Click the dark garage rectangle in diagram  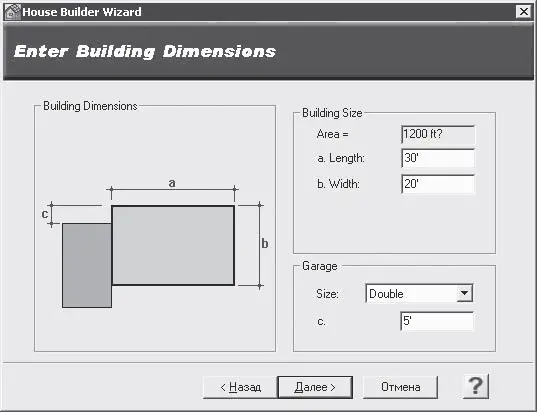pos(87,265)
